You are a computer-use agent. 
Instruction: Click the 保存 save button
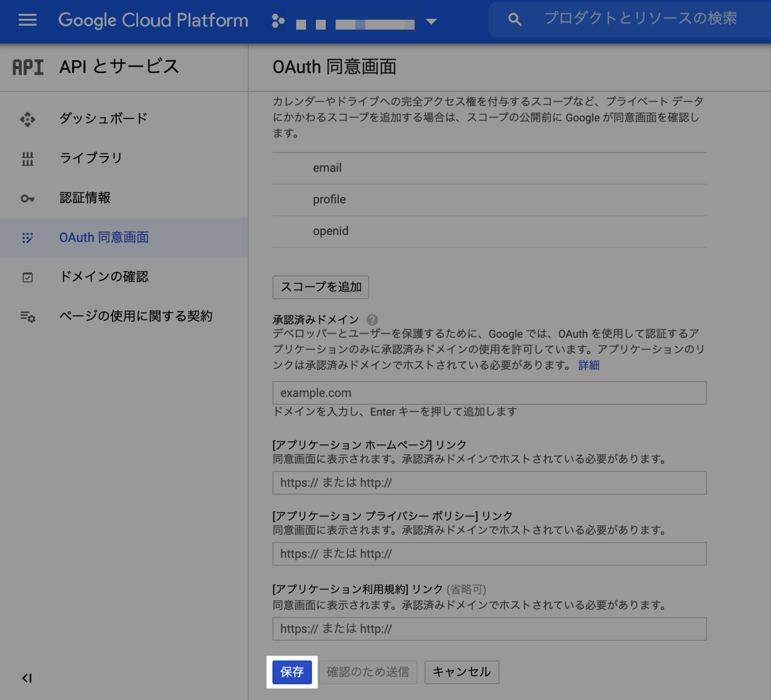(x=292, y=672)
